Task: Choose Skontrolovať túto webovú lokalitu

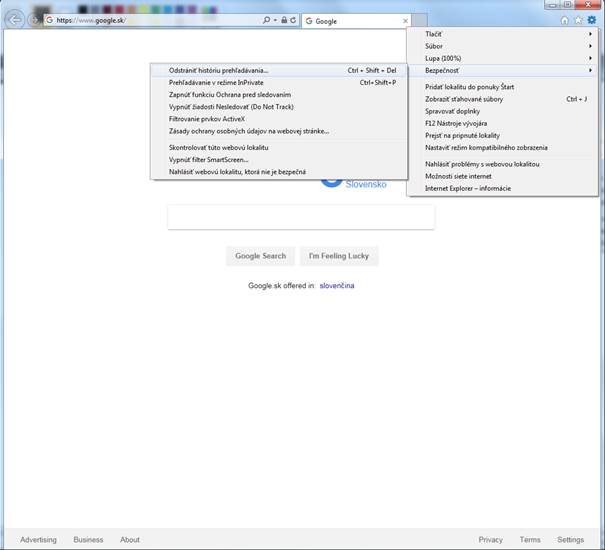Action: point(279,147)
